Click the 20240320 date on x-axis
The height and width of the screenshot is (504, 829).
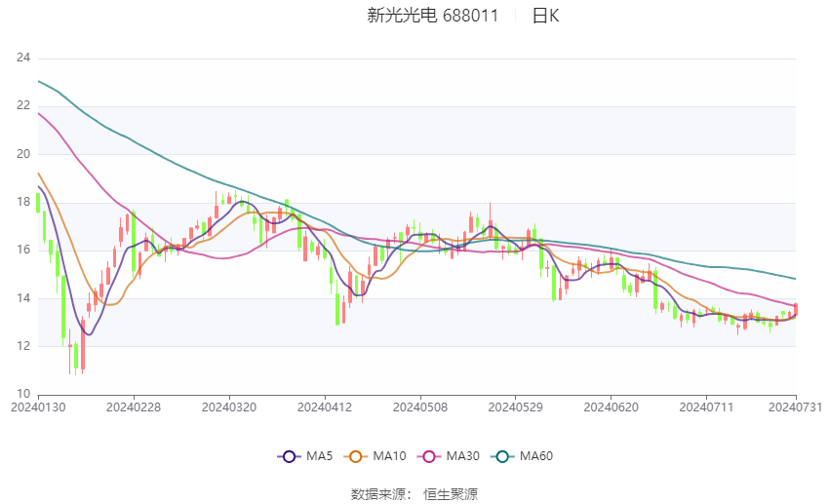[x=228, y=407]
